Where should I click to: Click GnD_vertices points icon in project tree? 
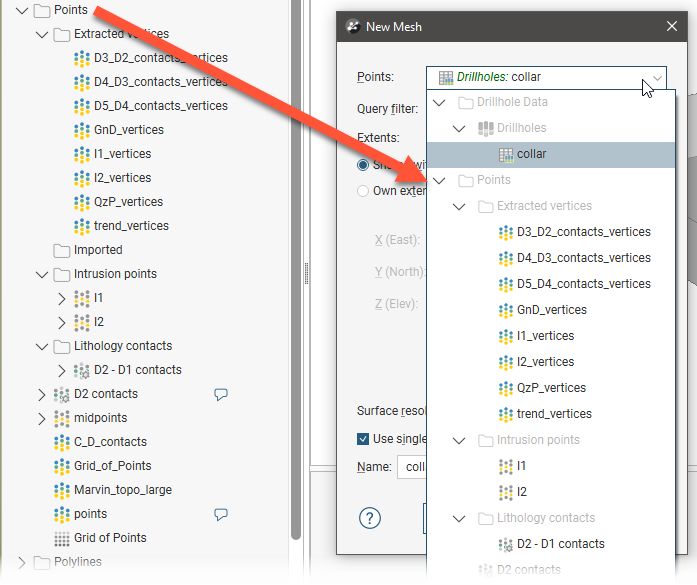pos(83,130)
